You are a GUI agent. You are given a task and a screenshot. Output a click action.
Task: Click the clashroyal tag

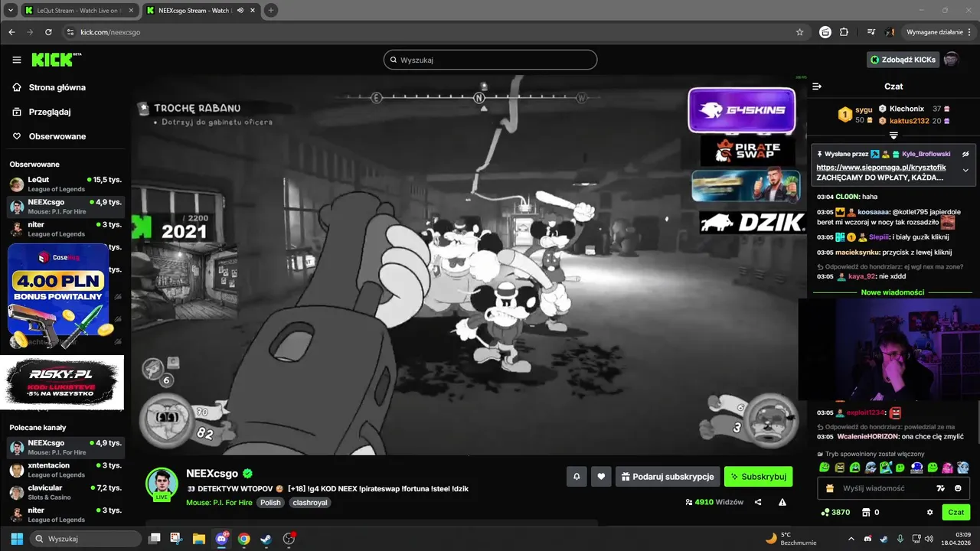coord(310,503)
